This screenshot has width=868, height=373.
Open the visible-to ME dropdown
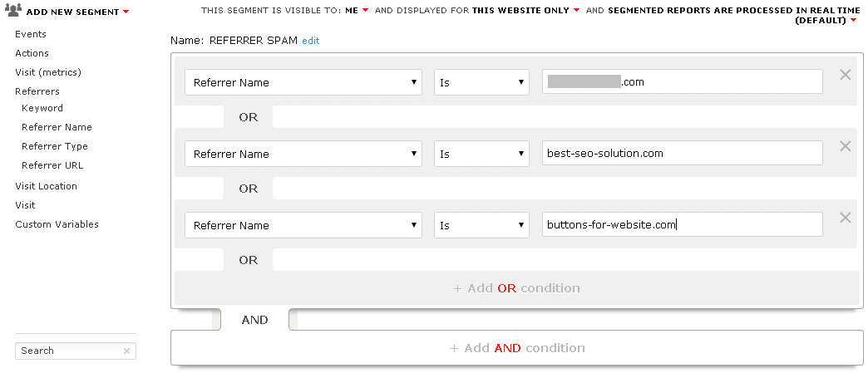[x=365, y=11]
